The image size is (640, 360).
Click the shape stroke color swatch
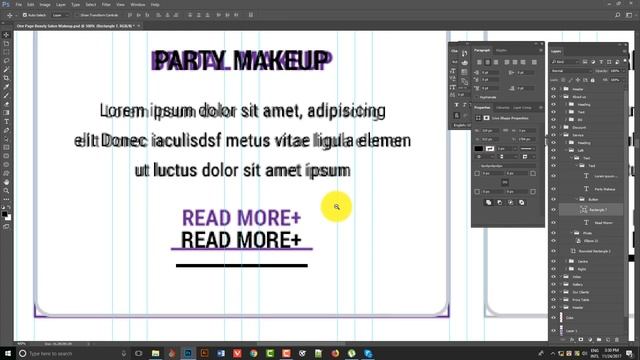point(490,149)
